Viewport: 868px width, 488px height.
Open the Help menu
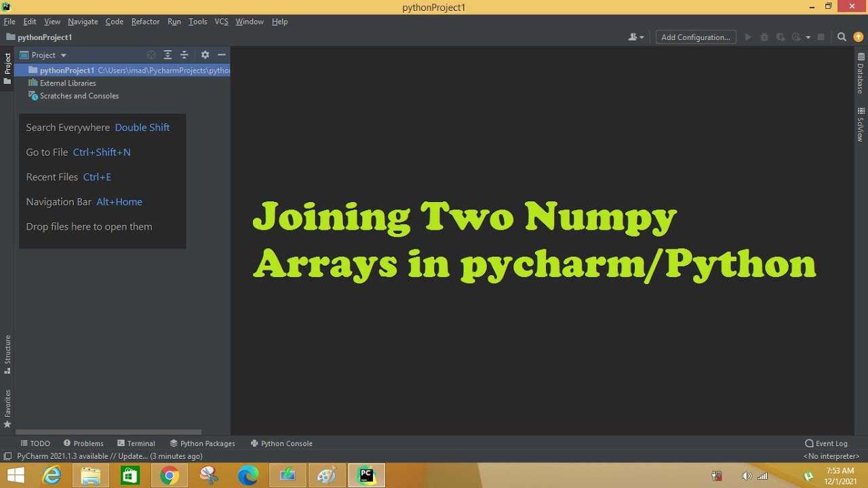pos(280,22)
